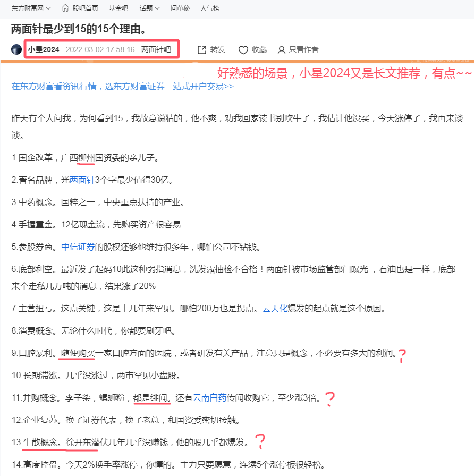Open the 两面针 stock link in item 2
The image size is (474, 476).
82,180
